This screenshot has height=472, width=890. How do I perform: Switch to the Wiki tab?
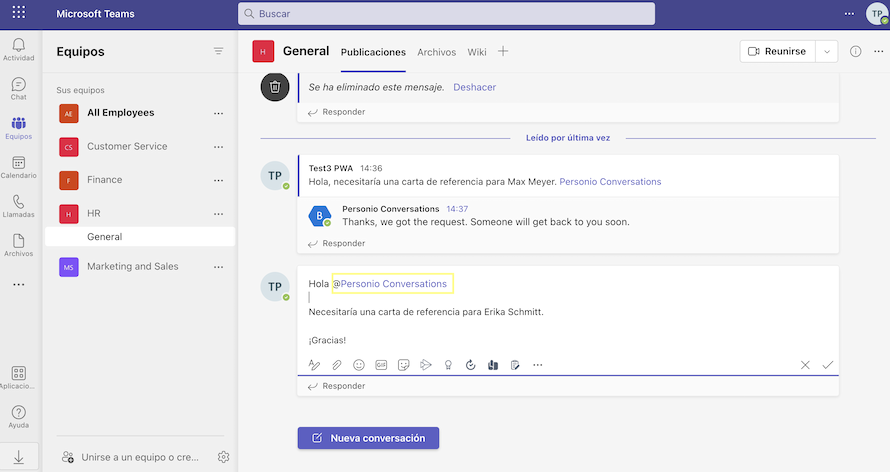pos(477,52)
